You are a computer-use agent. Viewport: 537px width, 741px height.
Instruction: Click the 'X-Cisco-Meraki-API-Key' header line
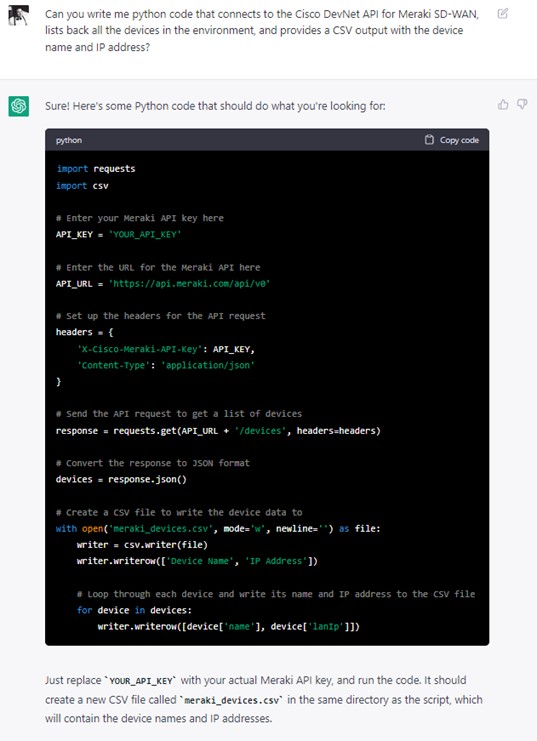point(166,349)
